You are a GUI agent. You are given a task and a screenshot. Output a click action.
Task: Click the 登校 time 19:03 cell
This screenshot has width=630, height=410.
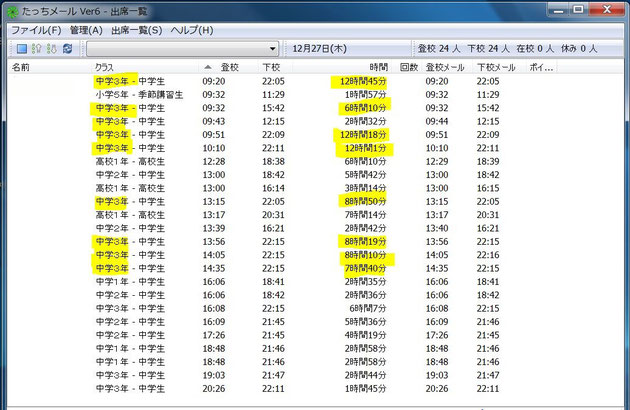[x=214, y=375]
